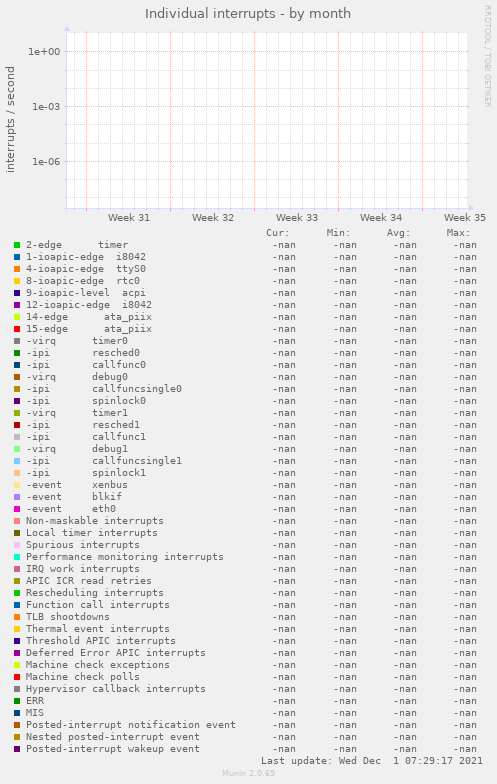Click the blue swatch beside 1-ioapic-edge i8042

pos(17,257)
